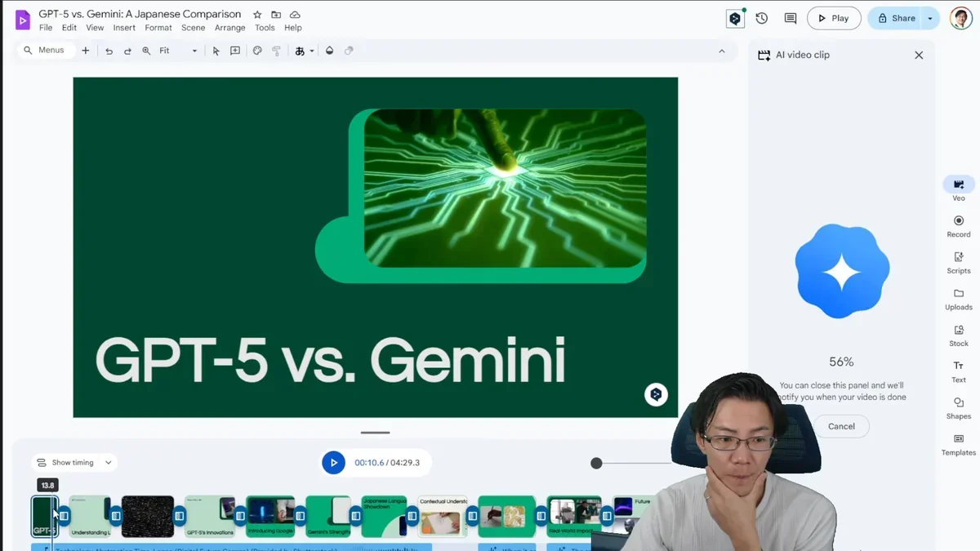Select the Understanding scene thumbnail

(89, 516)
